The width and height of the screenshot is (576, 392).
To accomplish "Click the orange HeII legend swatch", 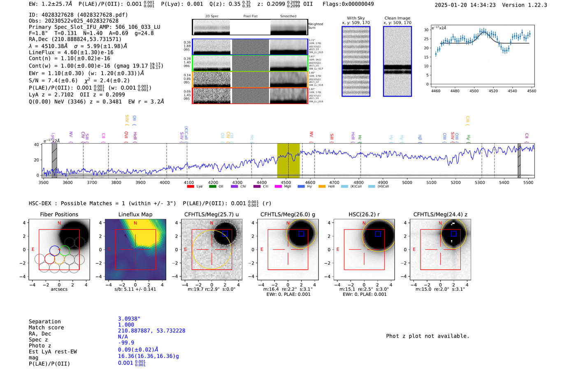I will [x=322, y=186].
